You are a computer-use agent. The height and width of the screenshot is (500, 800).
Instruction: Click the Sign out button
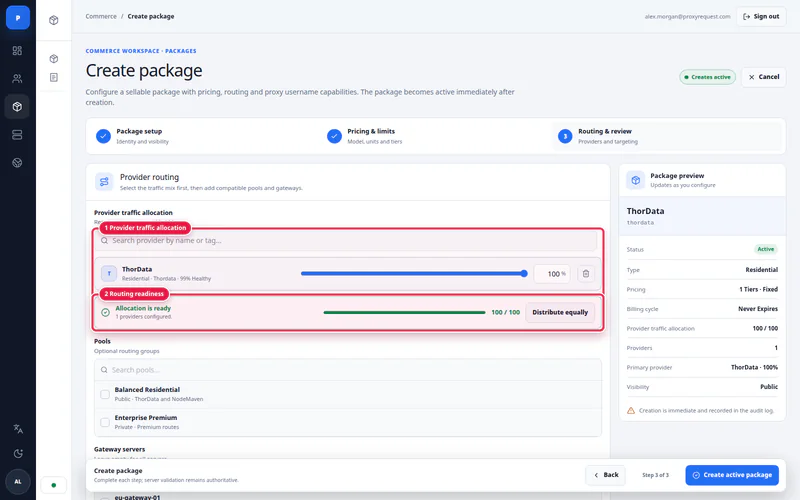[761, 16]
